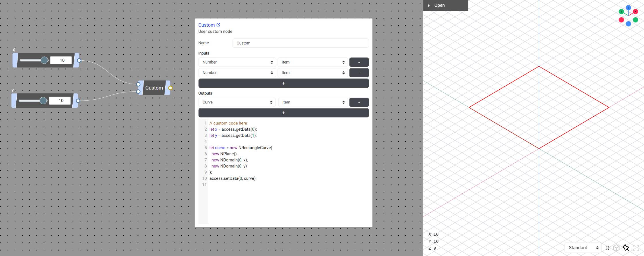Image resolution: width=644 pixels, height=256 pixels.
Task: Click the unlabeled blue gizmo circle
Action: click(628, 24)
